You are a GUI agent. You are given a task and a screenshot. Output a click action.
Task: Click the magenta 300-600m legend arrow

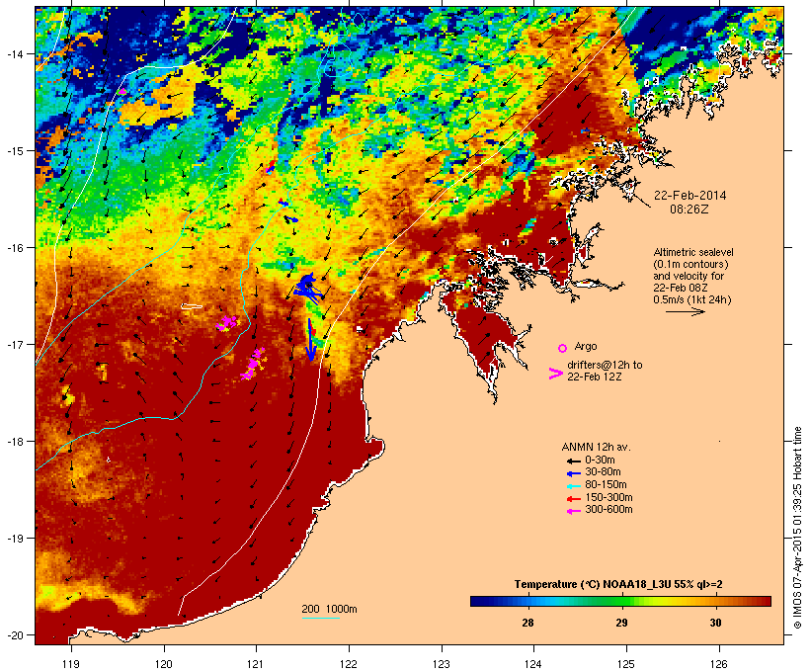coord(573,511)
